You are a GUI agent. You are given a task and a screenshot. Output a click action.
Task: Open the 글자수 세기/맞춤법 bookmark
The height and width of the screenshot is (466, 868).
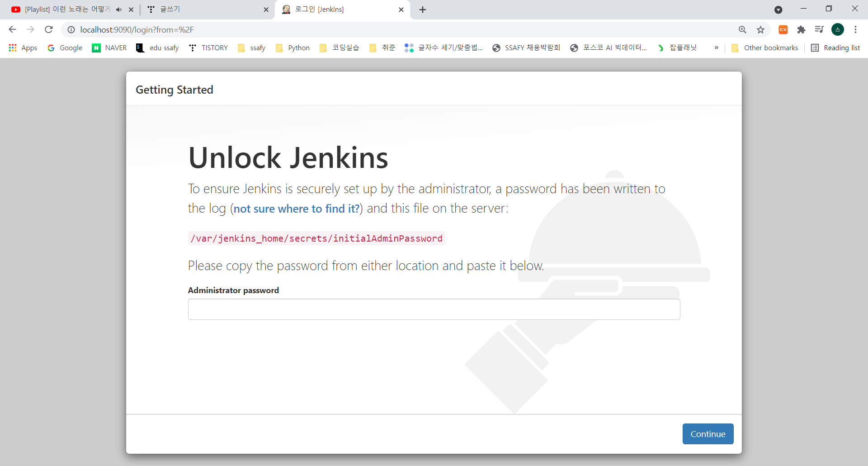point(443,48)
